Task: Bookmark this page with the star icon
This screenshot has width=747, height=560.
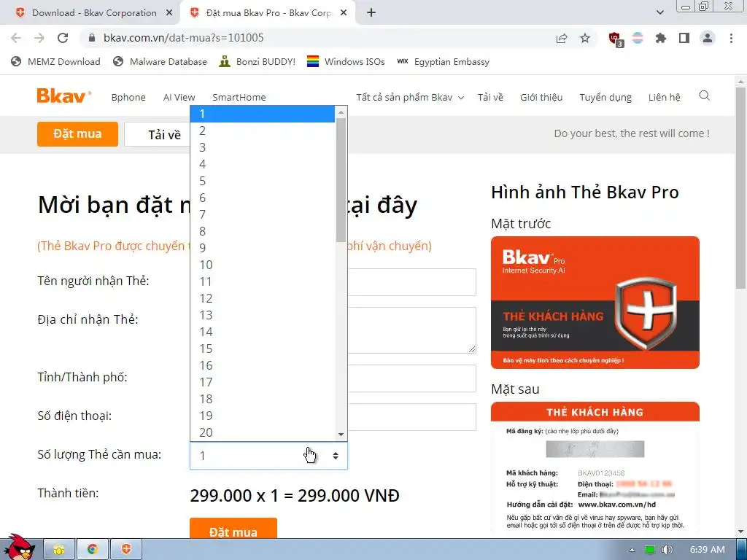Action: 585,38
